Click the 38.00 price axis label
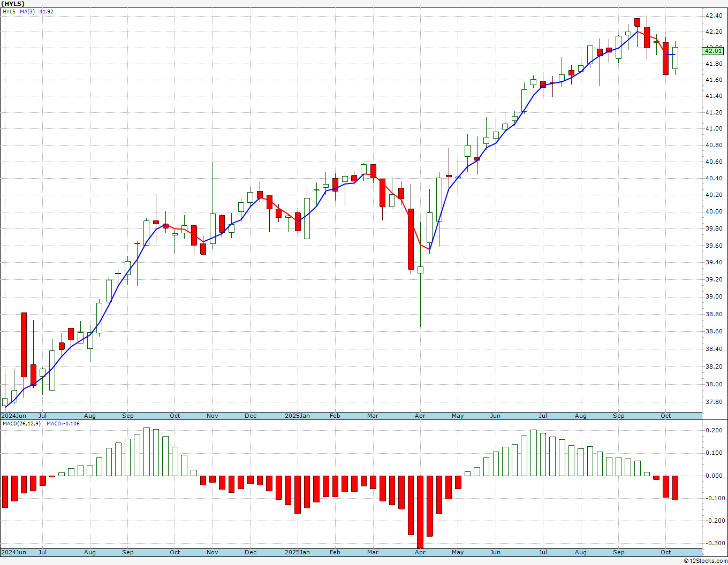728x565 pixels. point(714,384)
